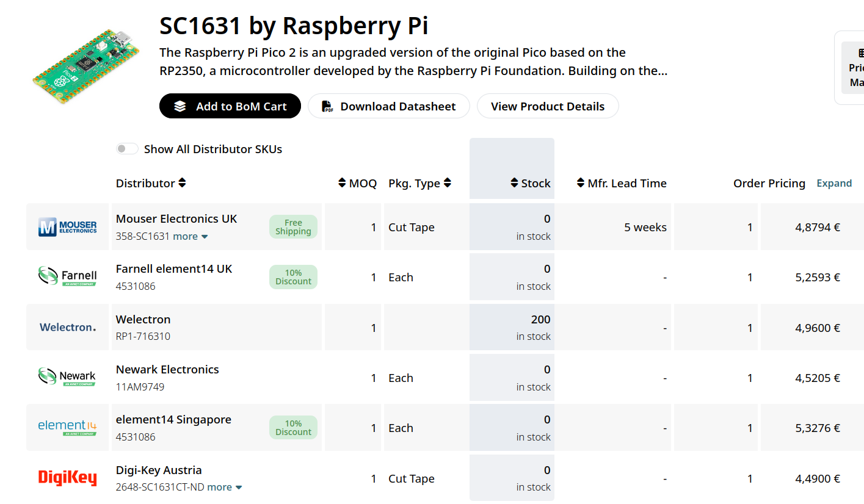Open Farnell element14 UK distributor name
The image size is (864, 504).
[174, 268]
